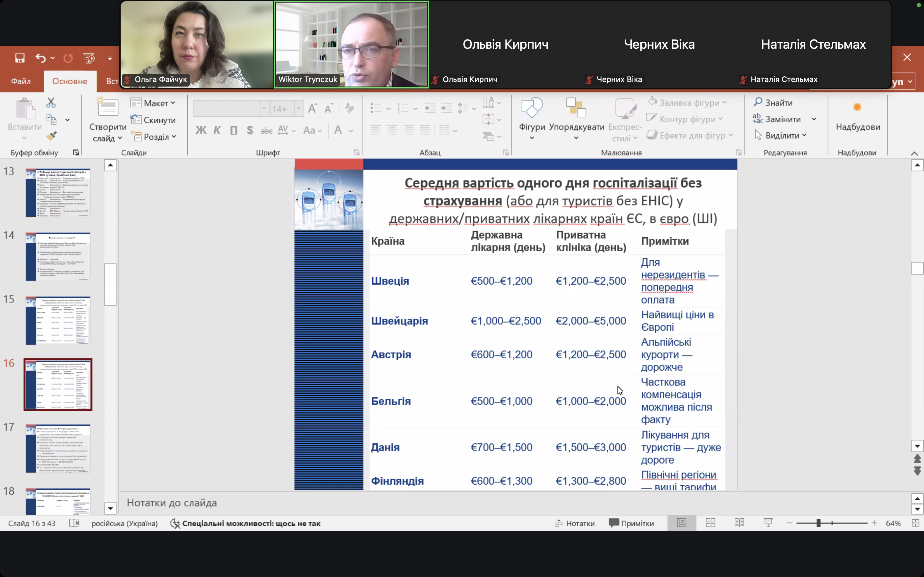Viewport: 924px width, 577px height.
Task: Click the Undo arrow icon
Action: (x=40, y=58)
